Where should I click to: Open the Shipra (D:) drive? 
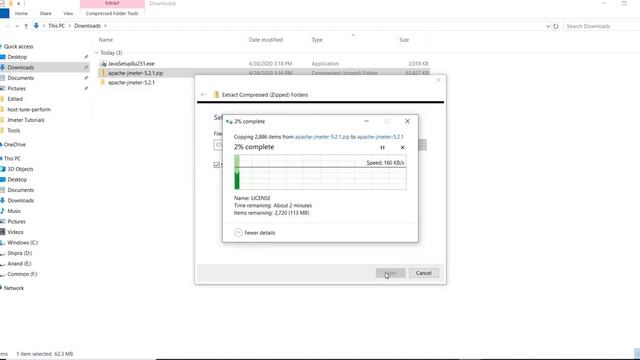coord(20,253)
